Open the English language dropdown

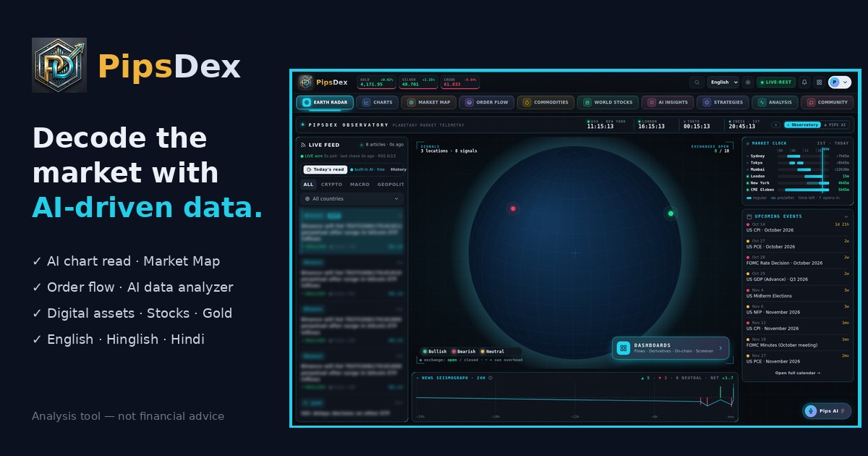[x=723, y=83]
